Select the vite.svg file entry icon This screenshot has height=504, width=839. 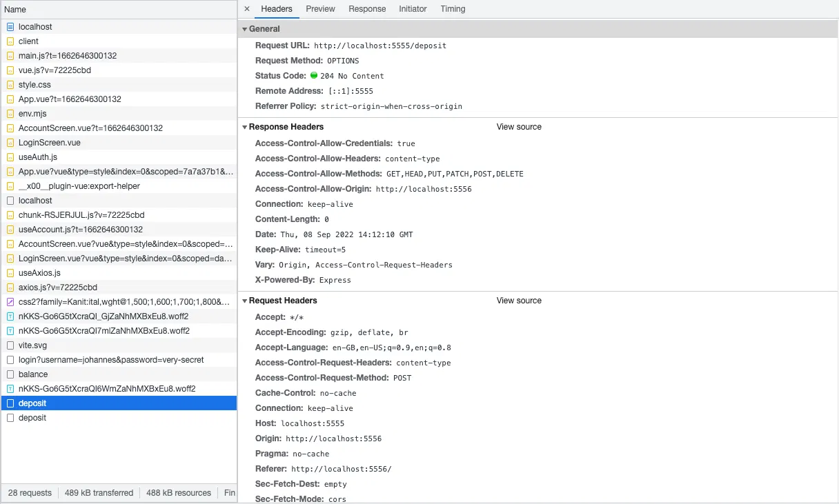10,345
